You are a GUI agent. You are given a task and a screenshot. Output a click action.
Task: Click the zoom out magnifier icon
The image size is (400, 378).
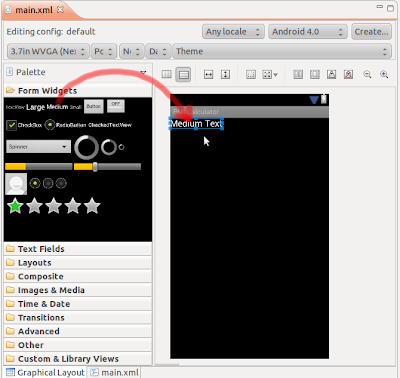[x=367, y=74]
